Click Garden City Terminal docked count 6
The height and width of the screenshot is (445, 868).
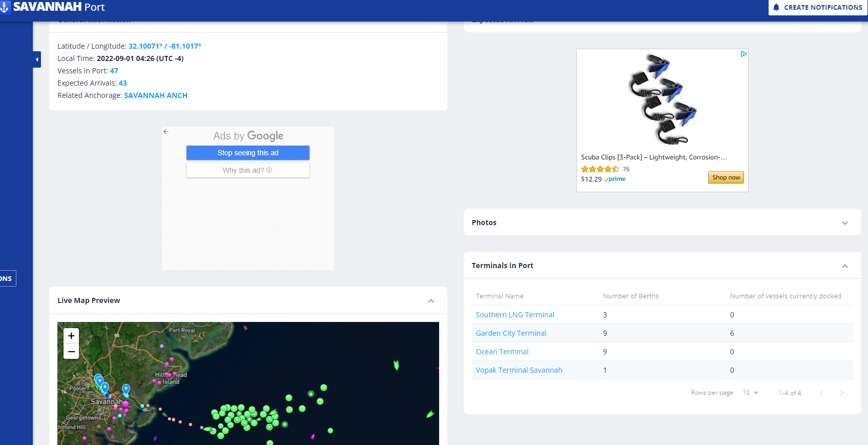(732, 333)
